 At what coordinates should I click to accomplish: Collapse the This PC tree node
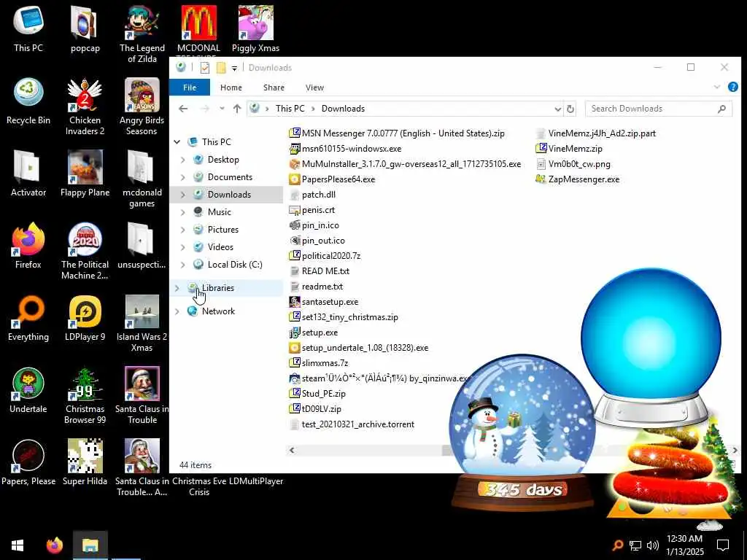(x=177, y=142)
